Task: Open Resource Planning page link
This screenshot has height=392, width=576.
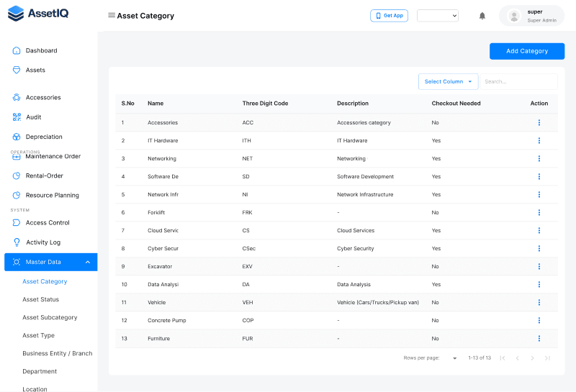Action: click(53, 195)
